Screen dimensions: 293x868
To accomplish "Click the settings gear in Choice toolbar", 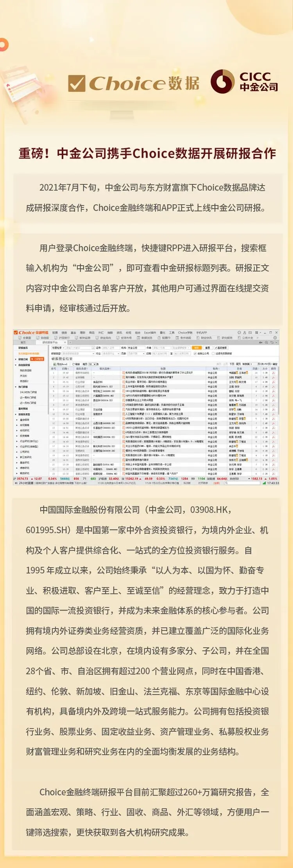I will (x=275, y=338).
